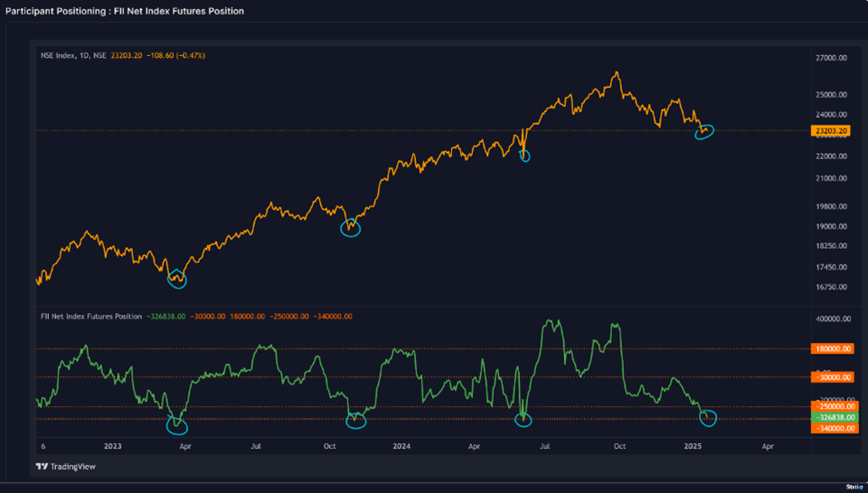Image resolution: width=868 pixels, height=493 pixels.
Task: Select the FII Net Index Futures Position legend
Action: coord(90,317)
